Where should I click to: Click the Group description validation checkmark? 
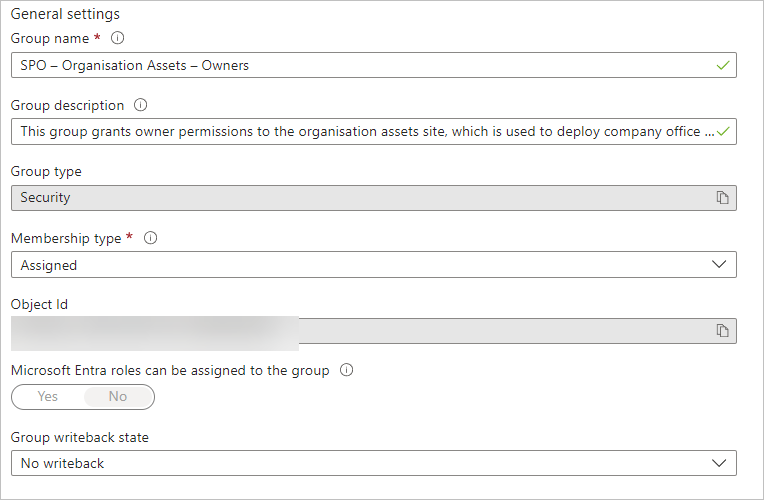coord(723,131)
